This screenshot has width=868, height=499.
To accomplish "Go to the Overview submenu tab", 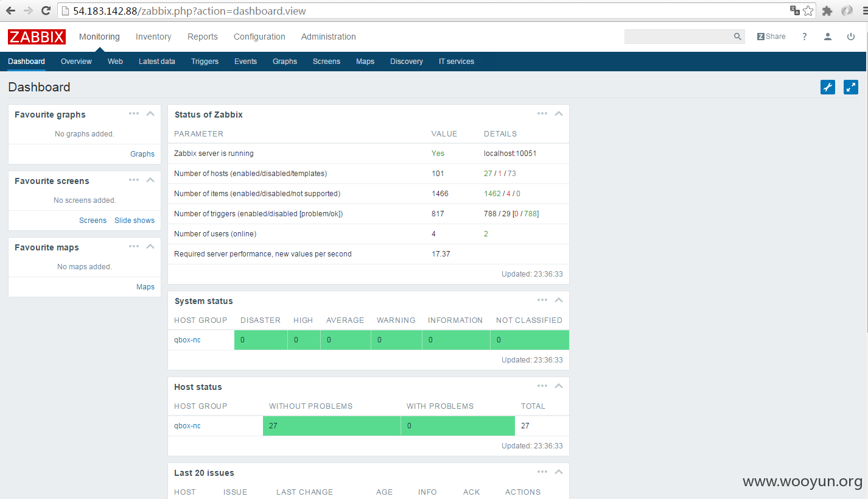I will [76, 62].
